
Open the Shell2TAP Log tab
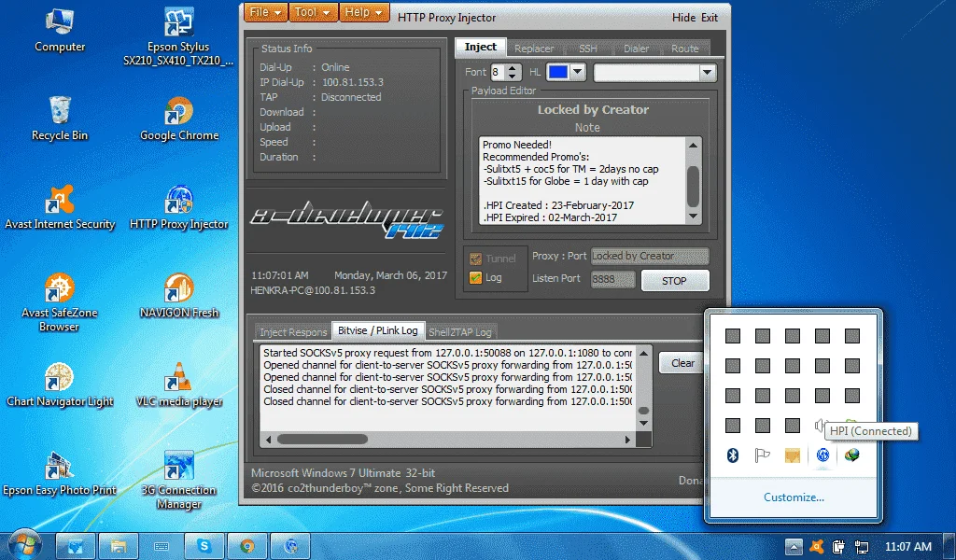[459, 332]
